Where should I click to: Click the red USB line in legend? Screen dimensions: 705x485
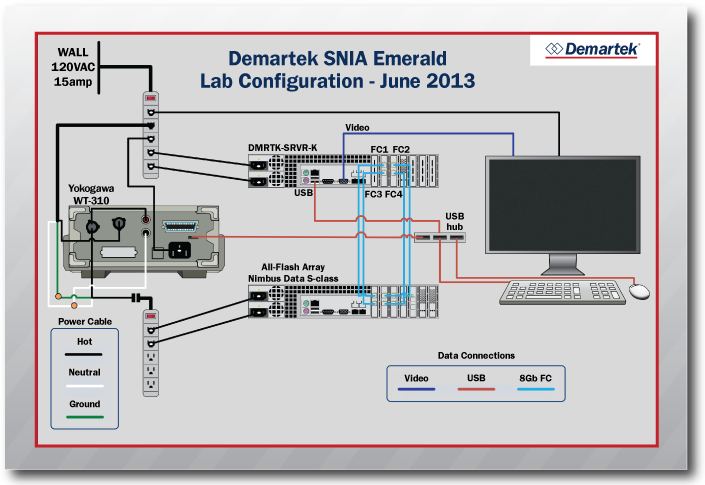[x=475, y=391]
